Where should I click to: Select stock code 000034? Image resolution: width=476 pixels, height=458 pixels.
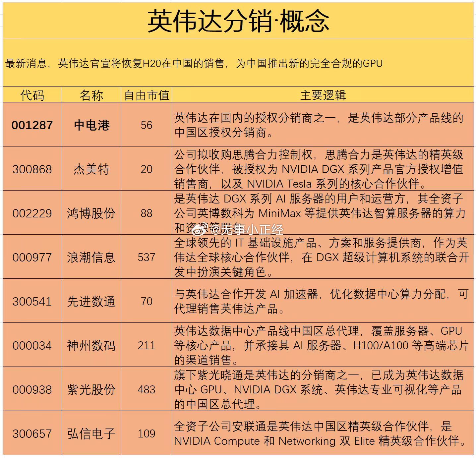32,345
